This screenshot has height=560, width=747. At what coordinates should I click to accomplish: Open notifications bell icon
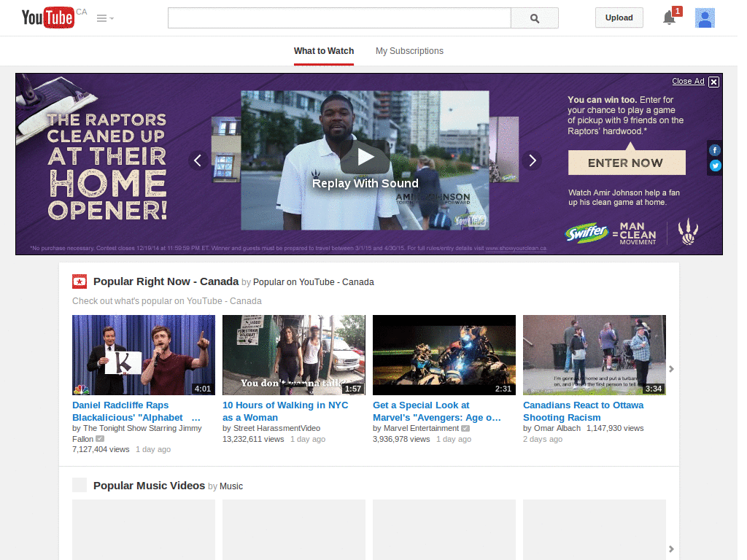pyautogui.click(x=670, y=17)
